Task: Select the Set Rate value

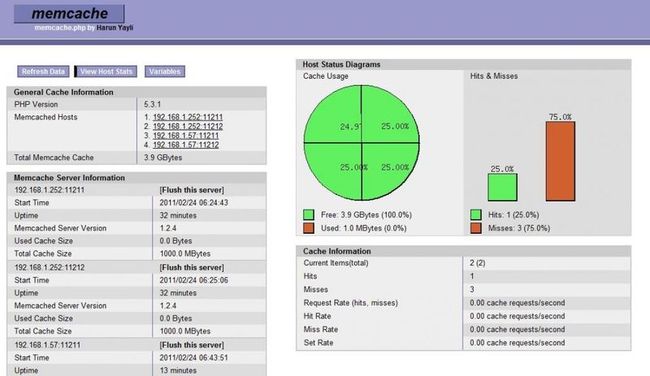Action: point(517,343)
